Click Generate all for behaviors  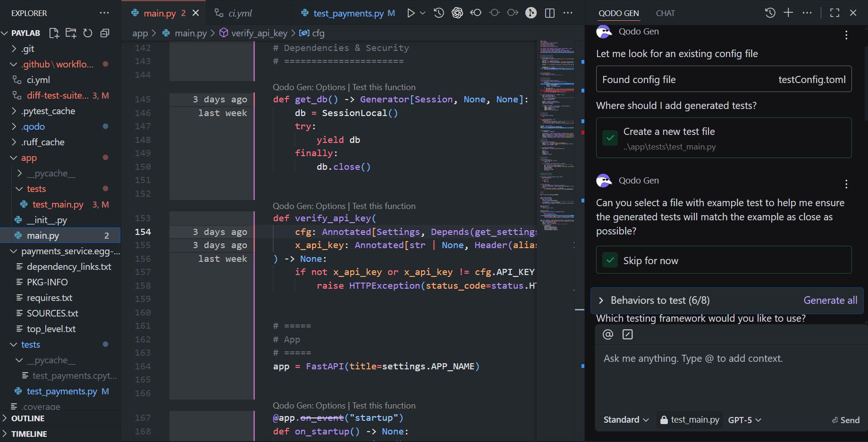coord(830,300)
